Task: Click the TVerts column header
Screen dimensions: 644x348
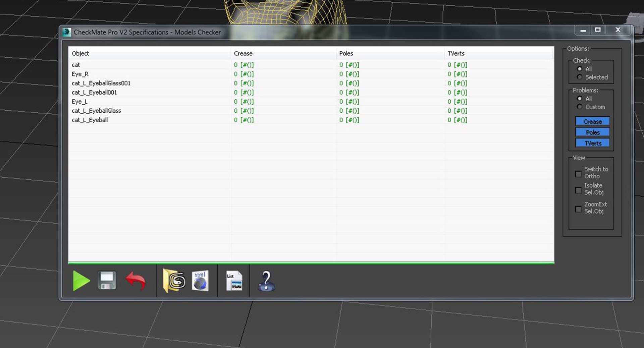Action: point(499,53)
